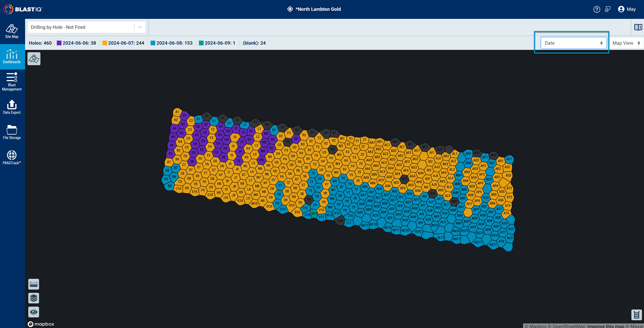Click the purple 2024-06-06 legend swatch
Viewport: 644px width, 328px height.
click(x=59, y=43)
